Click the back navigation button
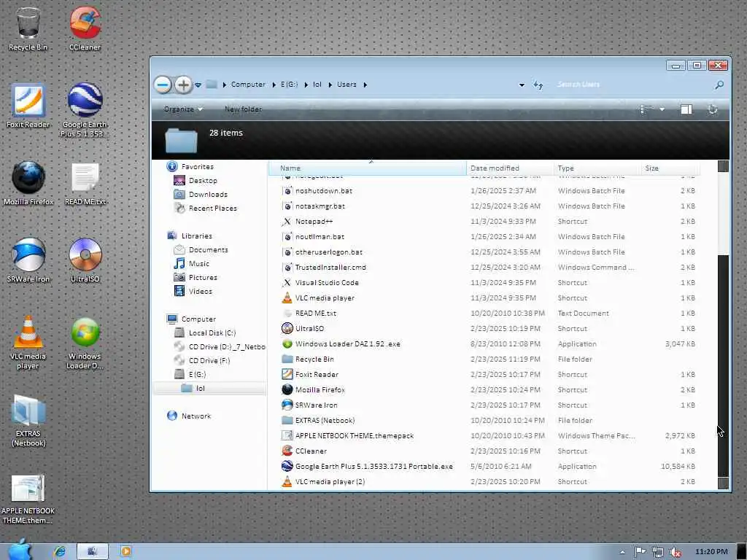The width and height of the screenshot is (747, 560). [163, 85]
